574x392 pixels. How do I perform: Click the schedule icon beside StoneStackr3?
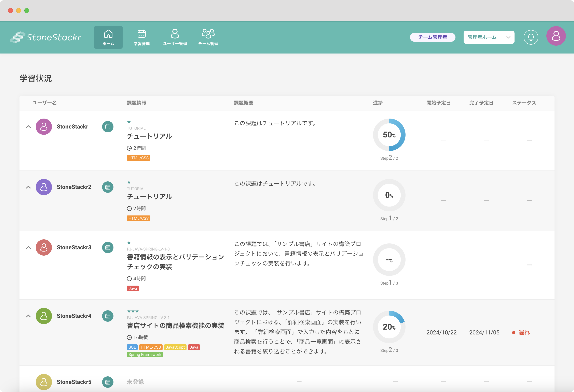(108, 247)
